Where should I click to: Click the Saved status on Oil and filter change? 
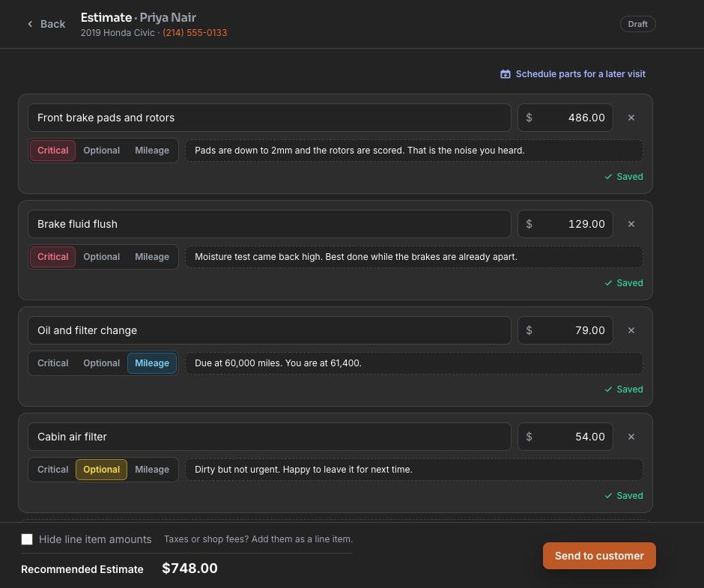point(624,390)
